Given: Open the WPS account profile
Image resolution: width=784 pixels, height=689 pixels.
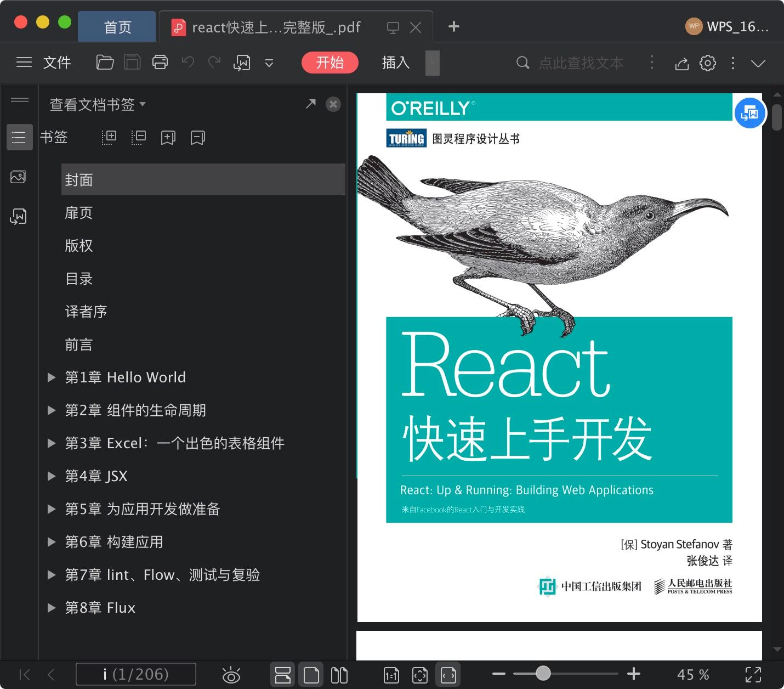Looking at the screenshot, I should pyautogui.click(x=727, y=26).
